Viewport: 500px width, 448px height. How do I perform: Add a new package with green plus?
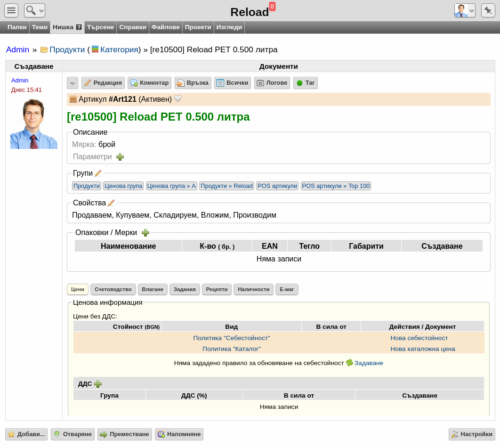(145, 233)
